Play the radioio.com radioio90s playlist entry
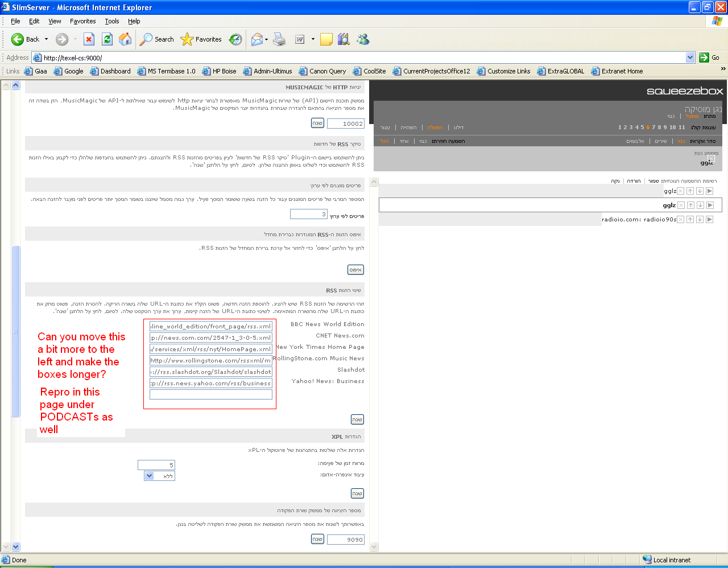728x568 pixels. (709, 220)
